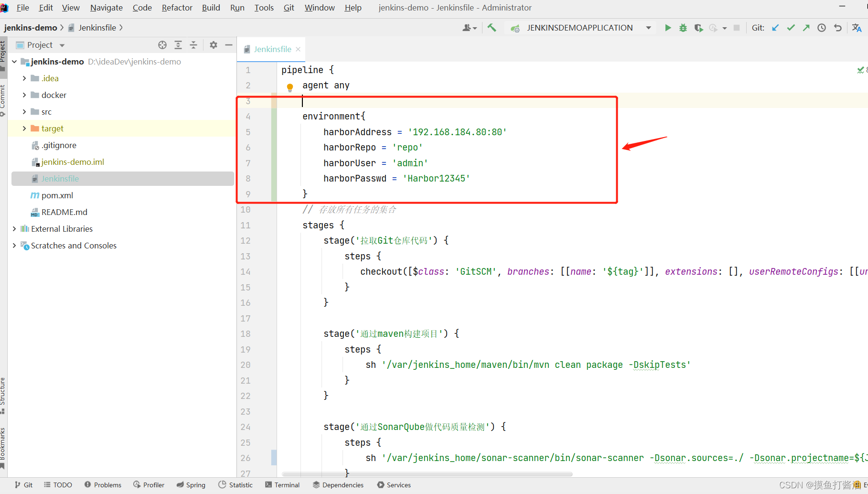
Task: Select .gitignore in the project tree
Action: coord(58,145)
